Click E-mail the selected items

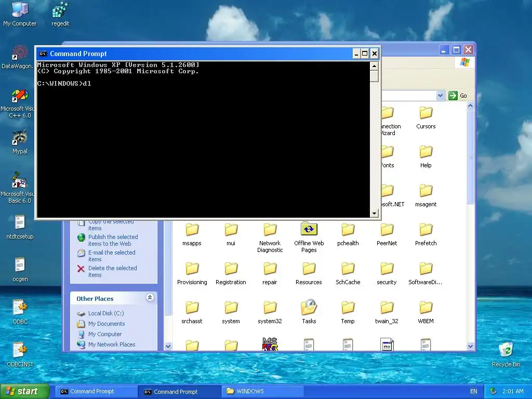click(112, 256)
